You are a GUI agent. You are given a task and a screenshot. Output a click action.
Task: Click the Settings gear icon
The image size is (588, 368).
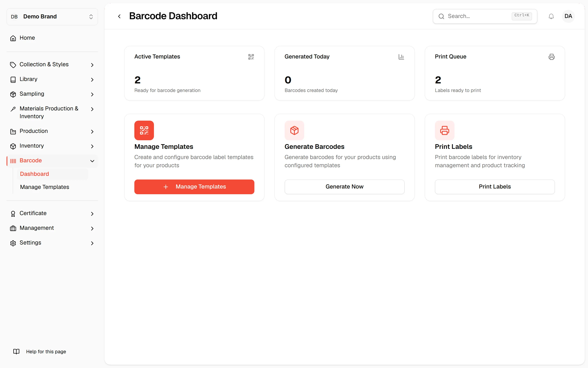coord(13,243)
